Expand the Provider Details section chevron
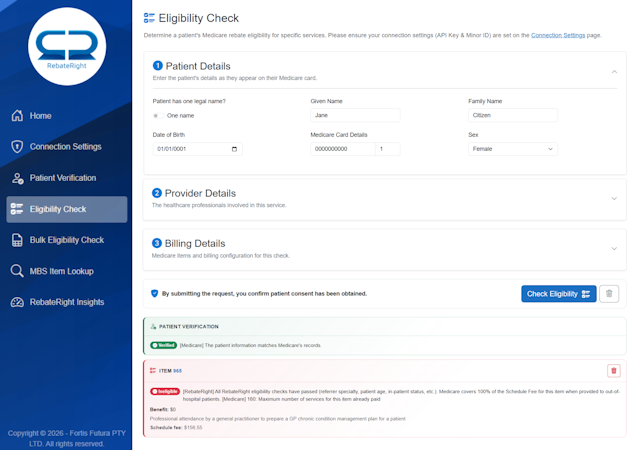 (614, 199)
